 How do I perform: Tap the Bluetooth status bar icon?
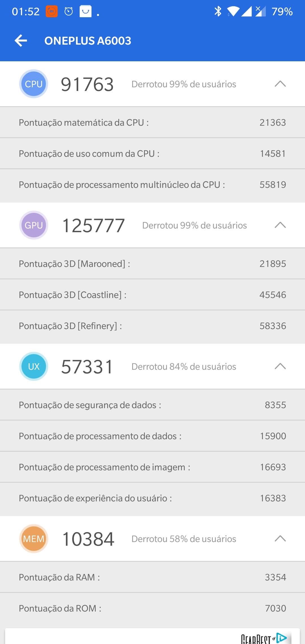(218, 12)
